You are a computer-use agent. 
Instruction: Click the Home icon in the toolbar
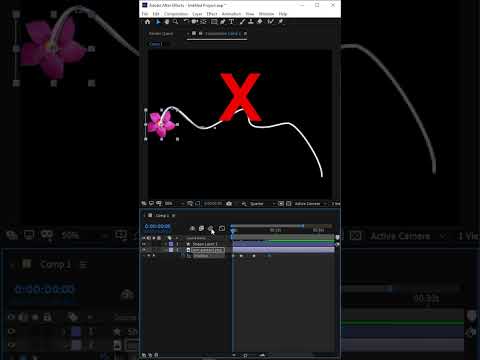(x=147, y=22)
